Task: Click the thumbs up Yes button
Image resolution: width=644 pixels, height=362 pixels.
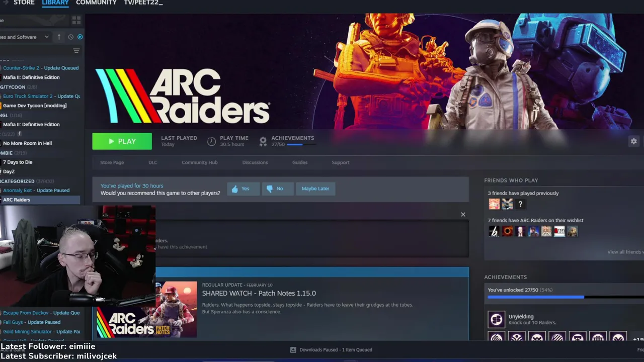Action: 243,189
